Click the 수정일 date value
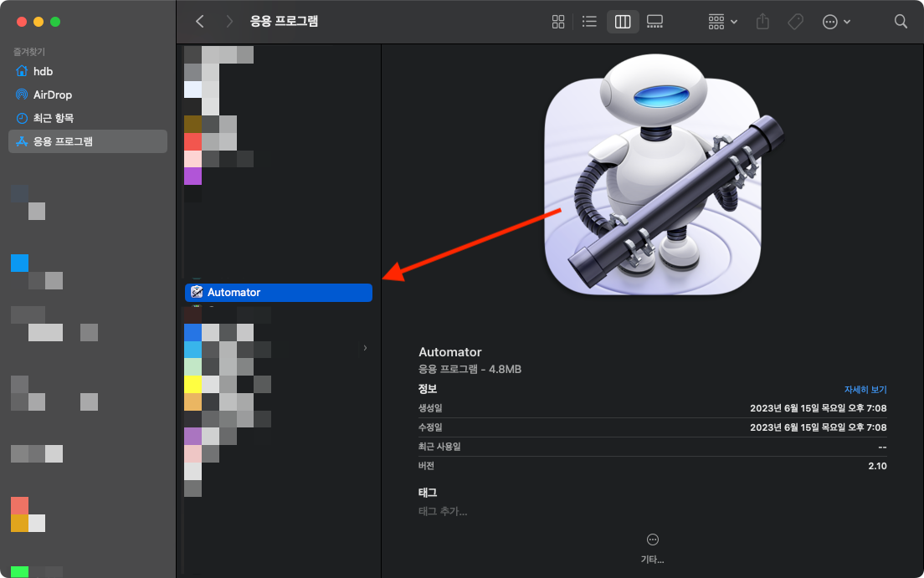Viewport: 924px width, 578px height. [x=818, y=427]
